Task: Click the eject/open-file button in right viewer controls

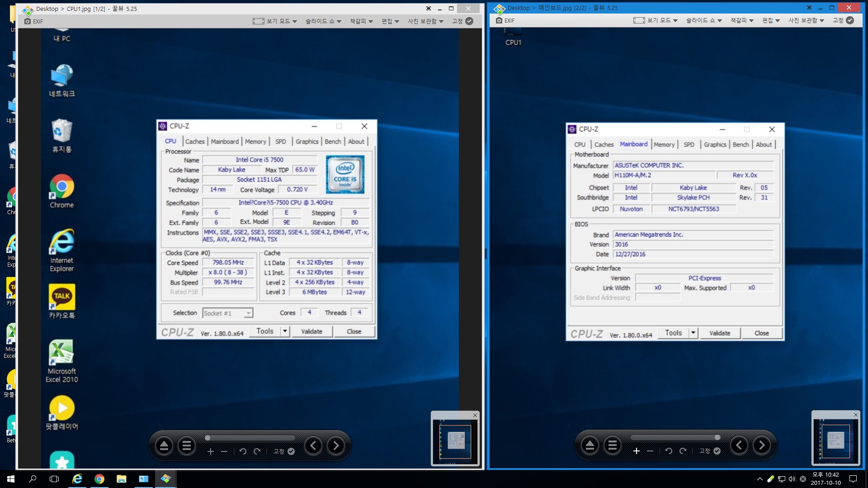Action: click(590, 446)
